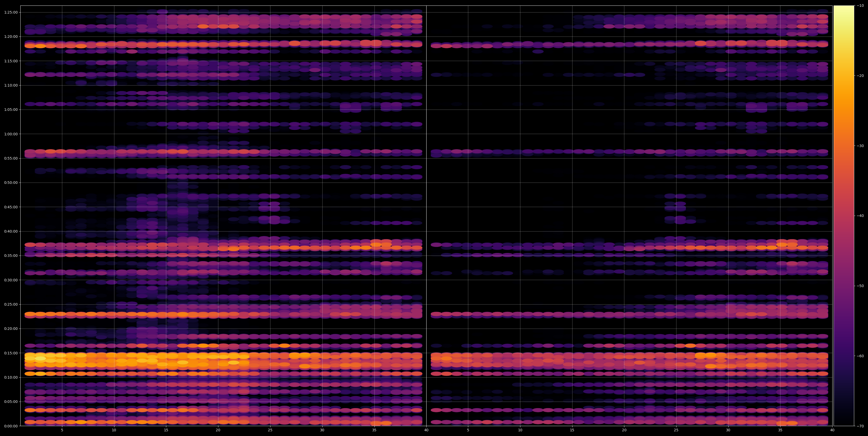Click the 1:25:00 time axis label

[11, 13]
